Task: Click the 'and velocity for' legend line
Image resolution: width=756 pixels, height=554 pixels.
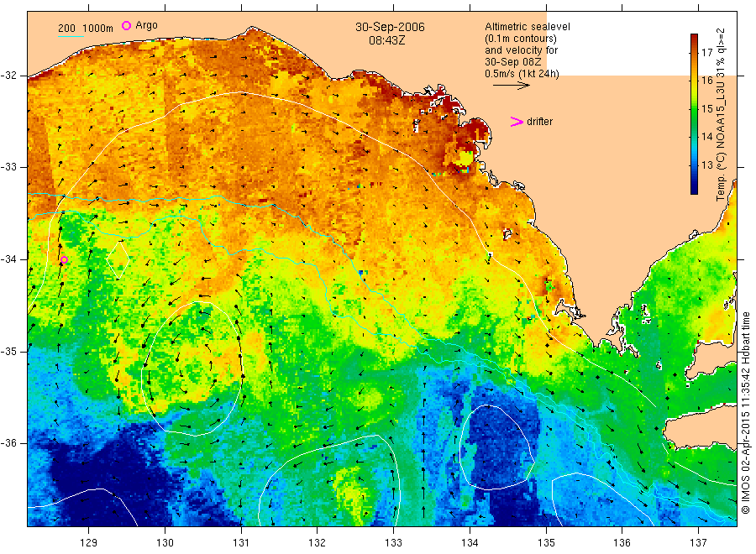Action: [x=521, y=50]
